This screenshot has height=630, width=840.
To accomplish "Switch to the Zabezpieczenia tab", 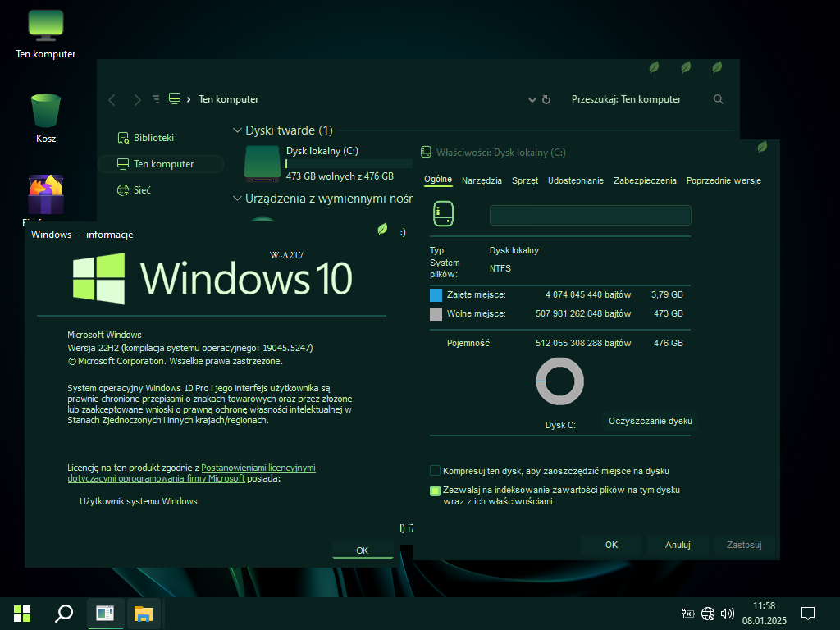I will point(645,180).
